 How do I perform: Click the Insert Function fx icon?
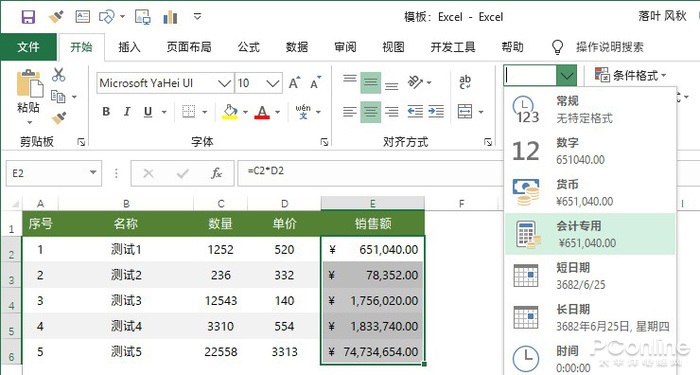pyautogui.click(x=217, y=173)
